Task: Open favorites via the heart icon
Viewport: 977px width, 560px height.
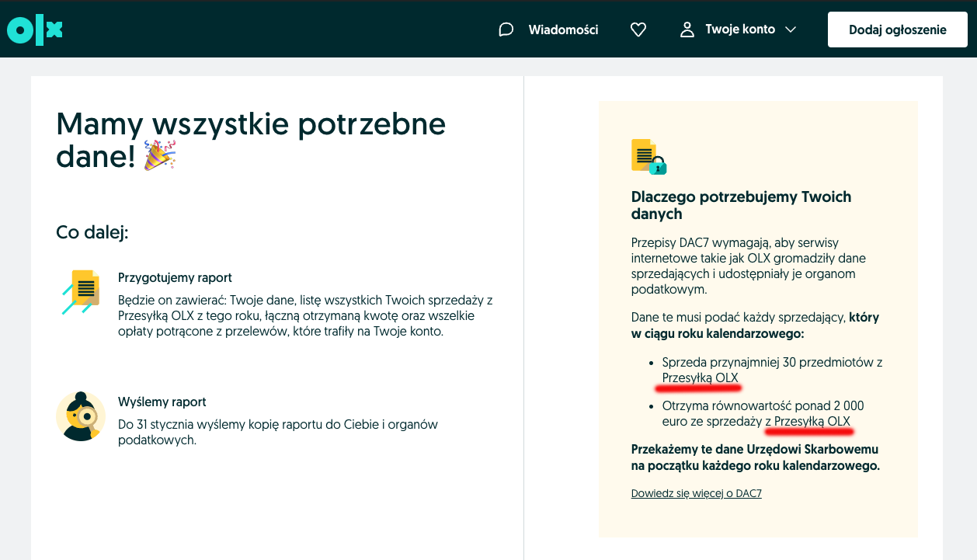Action: click(638, 30)
